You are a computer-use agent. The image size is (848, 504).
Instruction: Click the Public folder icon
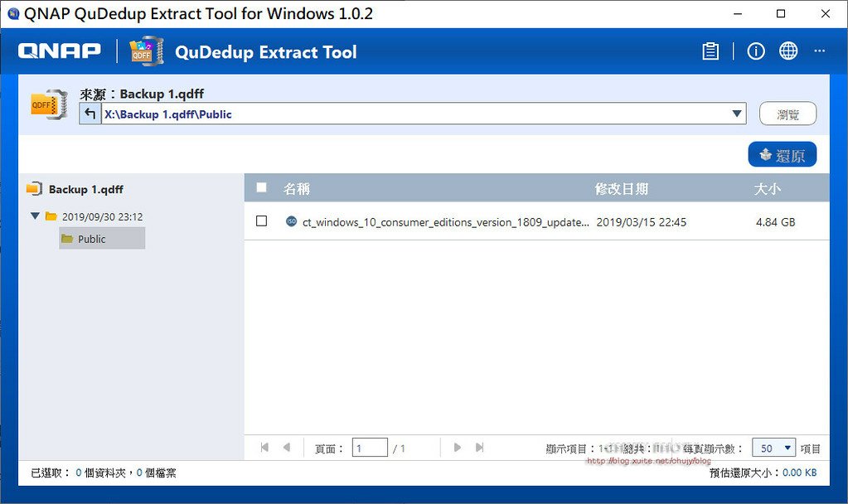pyautogui.click(x=67, y=239)
